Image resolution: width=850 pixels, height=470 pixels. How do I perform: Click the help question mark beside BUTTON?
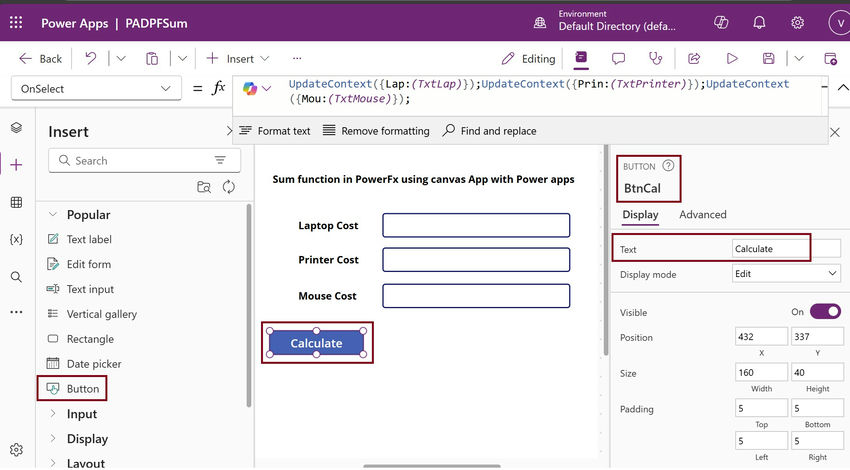pyautogui.click(x=668, y=165)
